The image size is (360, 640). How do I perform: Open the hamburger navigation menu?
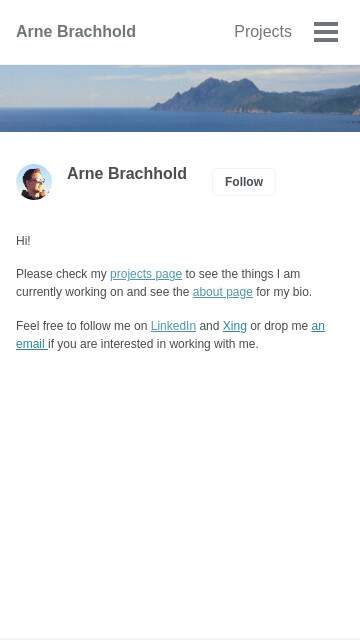pos(326,32)
